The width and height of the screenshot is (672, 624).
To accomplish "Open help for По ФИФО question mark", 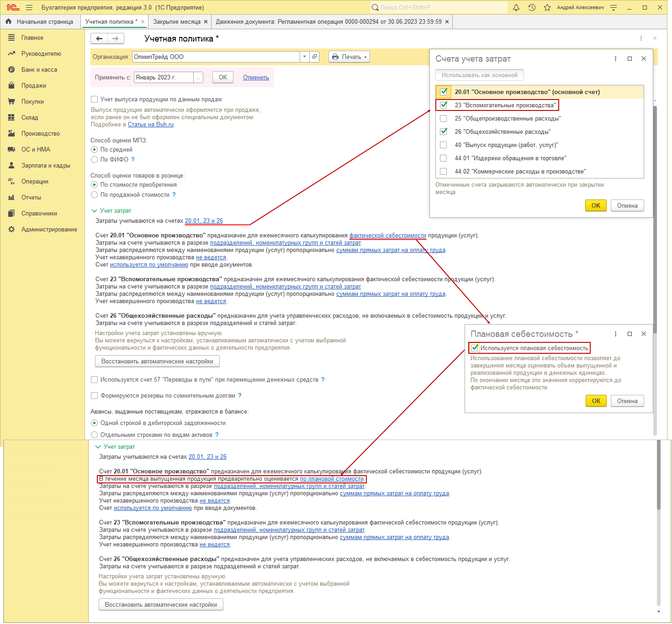I will (x=133, y=160).
